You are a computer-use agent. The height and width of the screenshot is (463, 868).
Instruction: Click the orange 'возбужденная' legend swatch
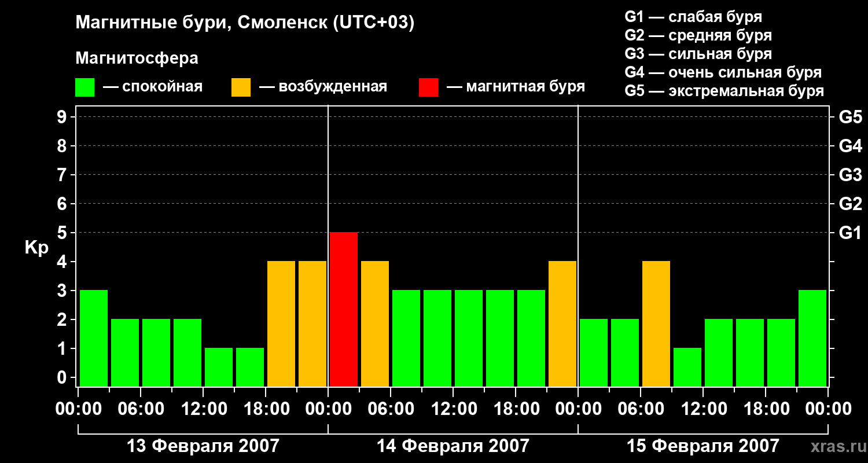[241, 87]
